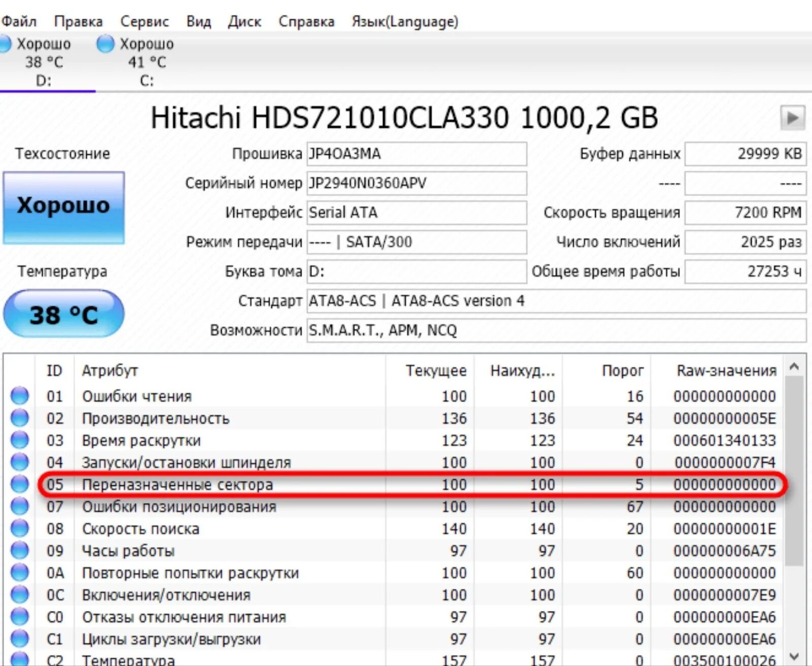
Task: Click the attribute list scrollbar thumb
Action: [x=795, y=471]
